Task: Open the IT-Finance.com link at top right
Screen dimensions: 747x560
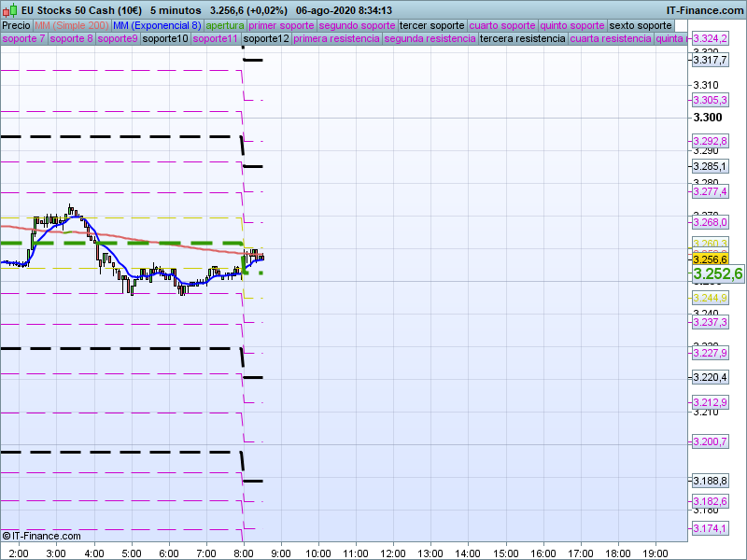Action: click(x=705, y=10)
